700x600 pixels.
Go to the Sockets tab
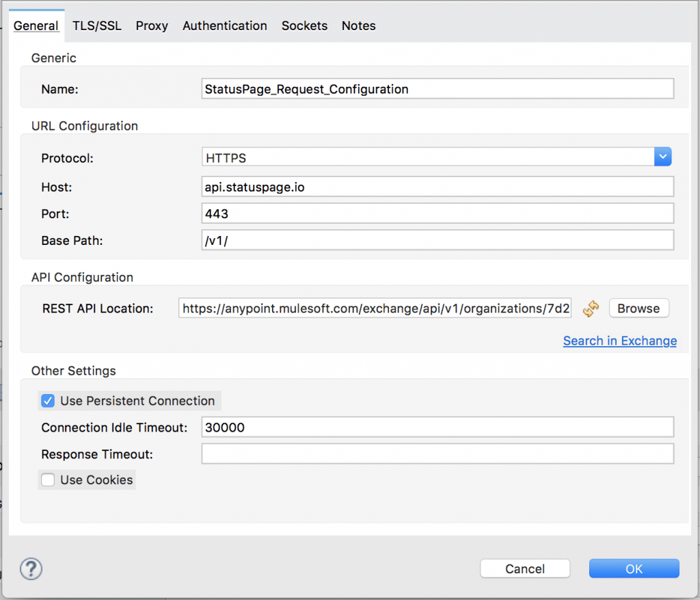(x=304, y=26)
